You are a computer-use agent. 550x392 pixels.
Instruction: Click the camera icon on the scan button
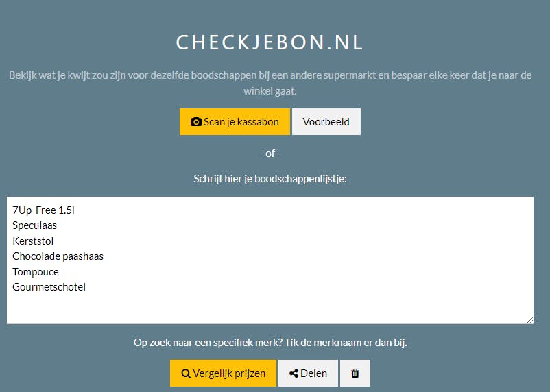pyautogui.click(x=195, y=122)
